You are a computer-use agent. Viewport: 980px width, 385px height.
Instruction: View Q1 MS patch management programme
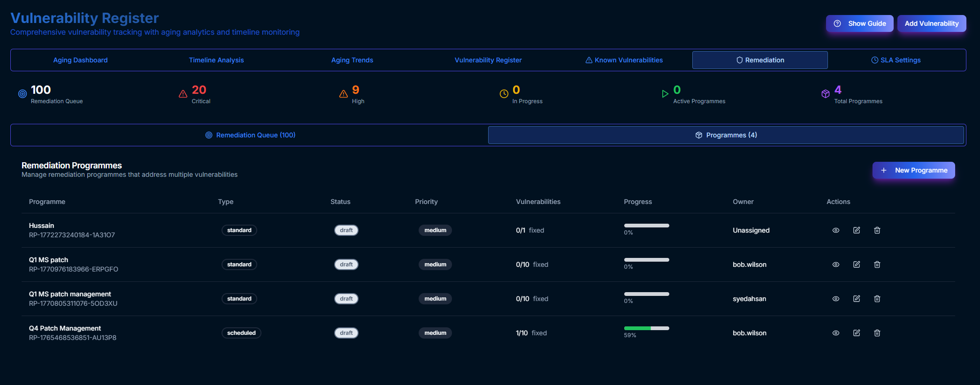(x=836, y=299)
